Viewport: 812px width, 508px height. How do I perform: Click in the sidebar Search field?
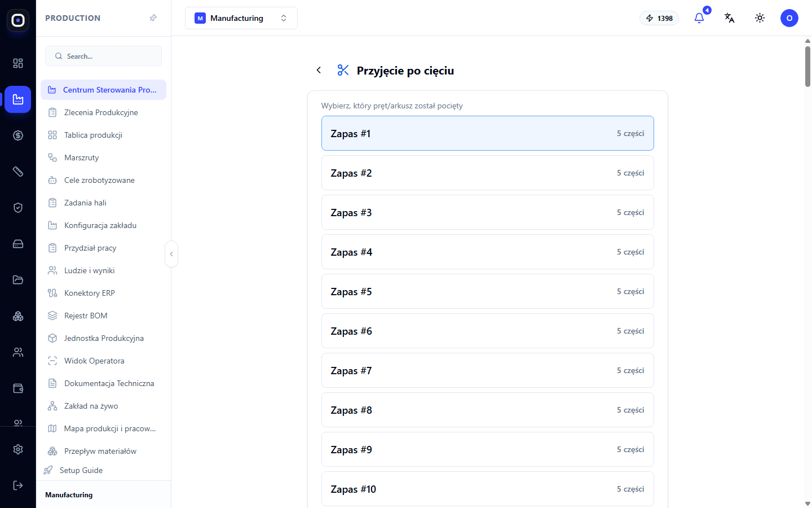[103, 56]
